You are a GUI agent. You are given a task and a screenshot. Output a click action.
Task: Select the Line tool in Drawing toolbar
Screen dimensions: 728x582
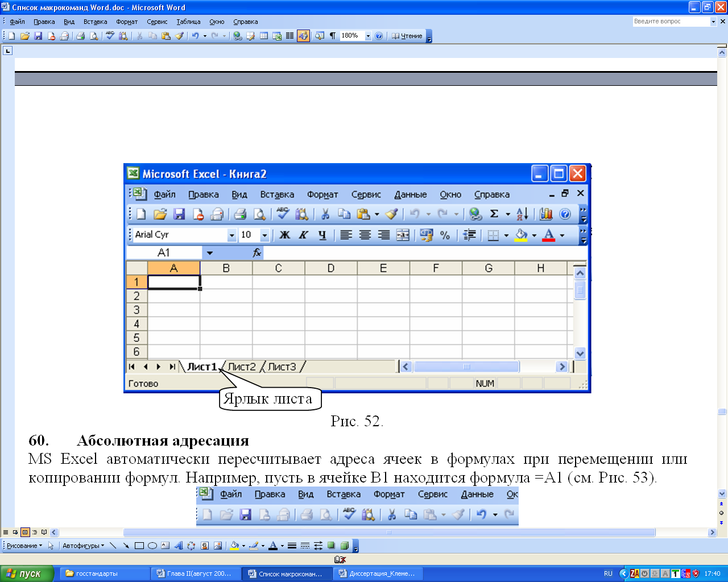pos(113,546)
